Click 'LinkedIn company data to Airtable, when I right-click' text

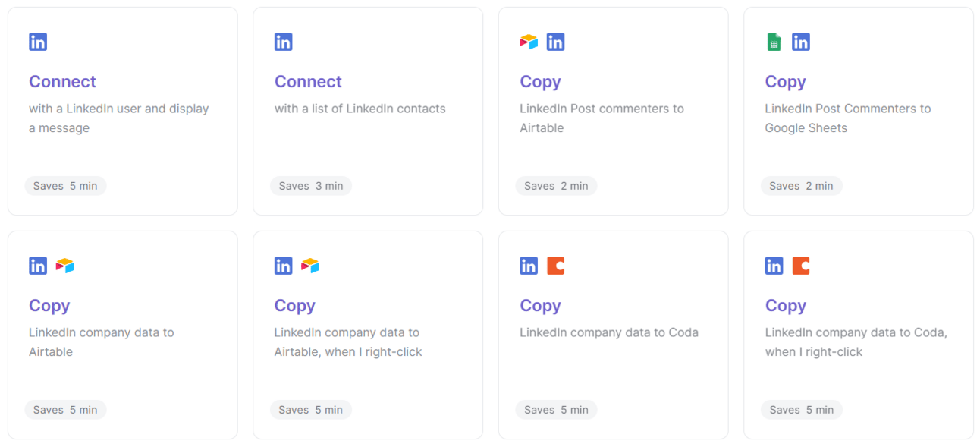(348, 342)
